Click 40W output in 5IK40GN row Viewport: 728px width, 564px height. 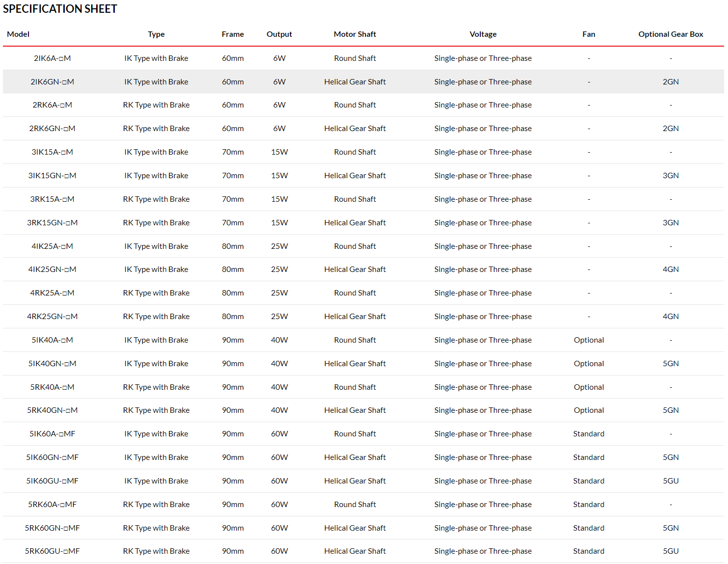(x=279, y=364)
